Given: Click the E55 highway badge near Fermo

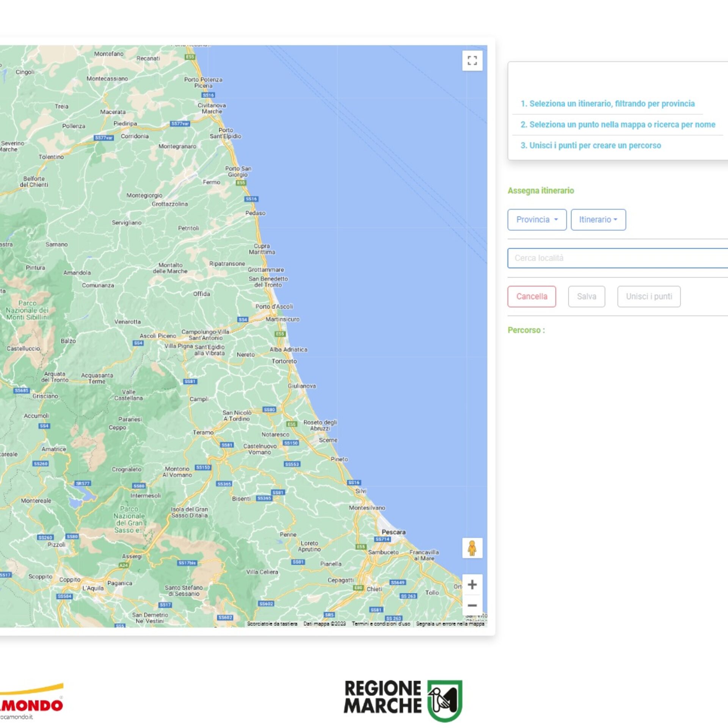Looking at the screenshot, I should pos(241,183).
